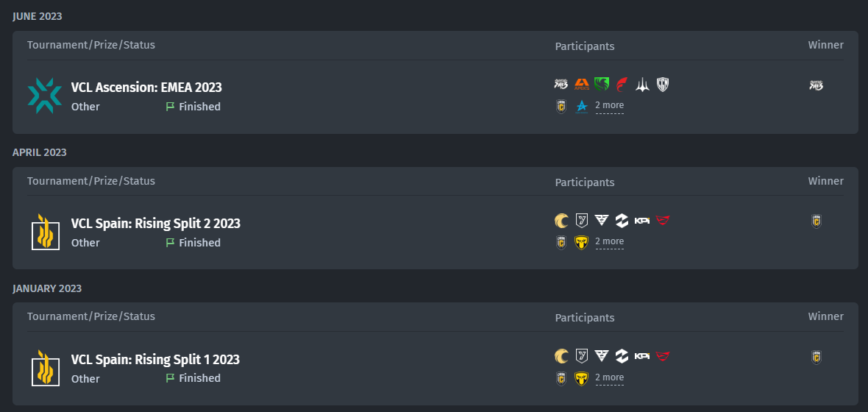Click the winner logo for Rising Split 1

click(x=816, y=357)
